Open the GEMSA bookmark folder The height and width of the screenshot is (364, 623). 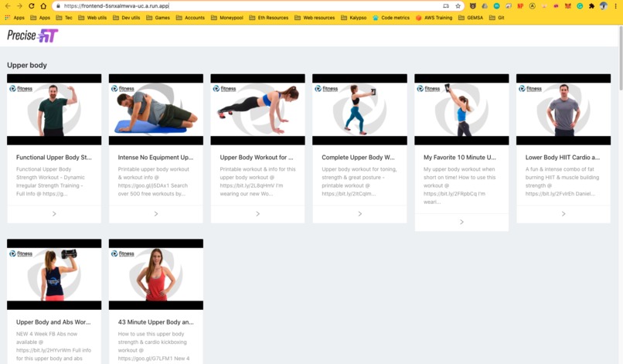click(x=472, y=18)
